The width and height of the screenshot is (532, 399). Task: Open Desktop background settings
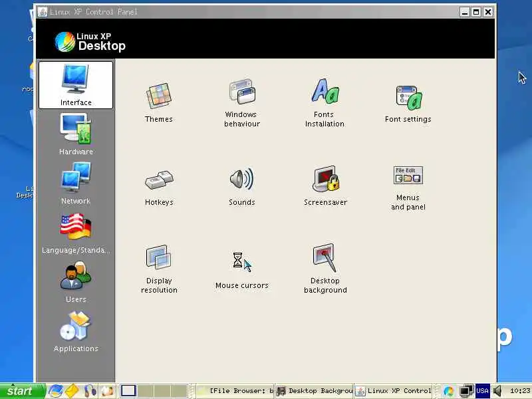325,268
